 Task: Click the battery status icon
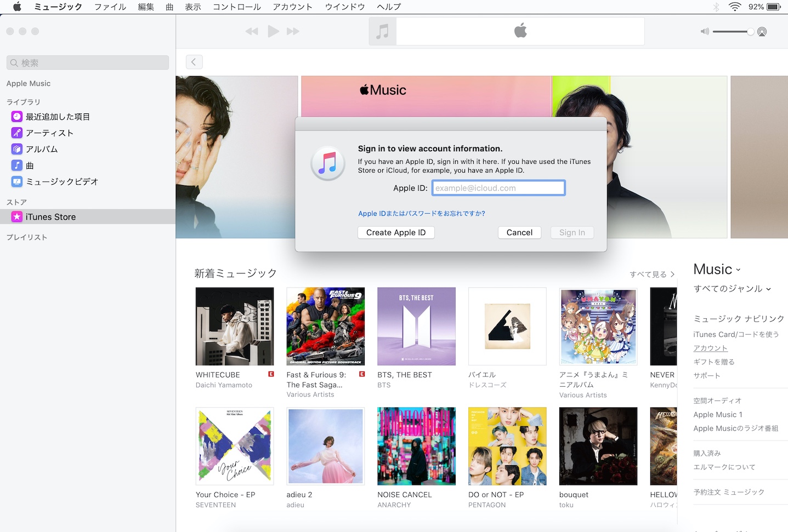[x=774, y=7]
